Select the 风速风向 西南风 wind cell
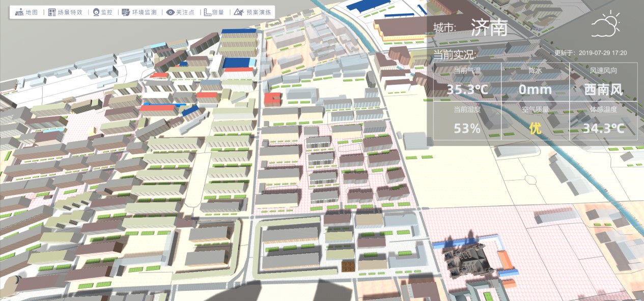This screenshot has height=301, width=644. [x=603, y=82]
